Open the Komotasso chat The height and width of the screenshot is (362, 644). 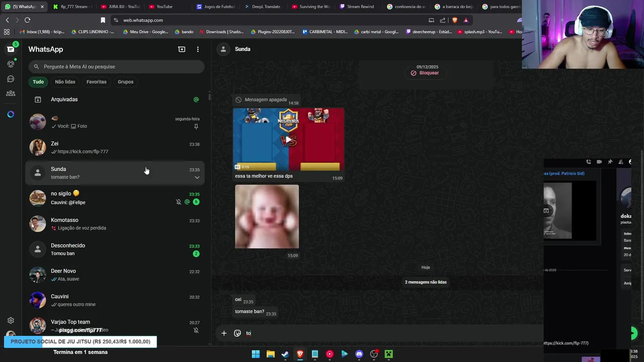point(116,224)
